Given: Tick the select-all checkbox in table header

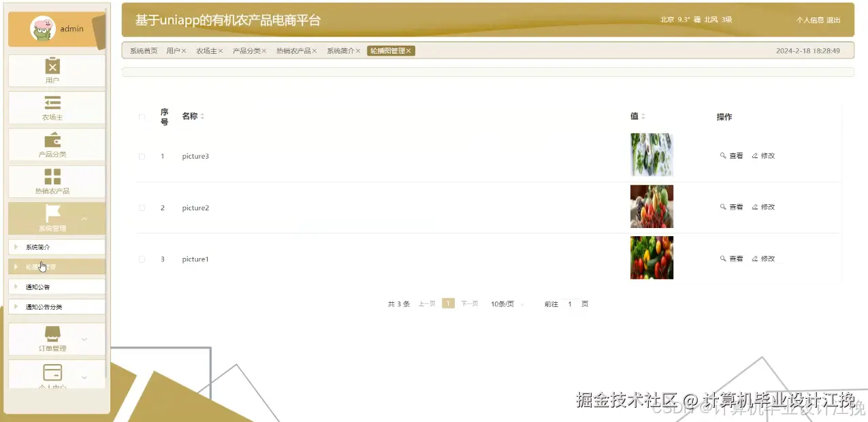Looking at the screenshot, I should coord(142,116).
